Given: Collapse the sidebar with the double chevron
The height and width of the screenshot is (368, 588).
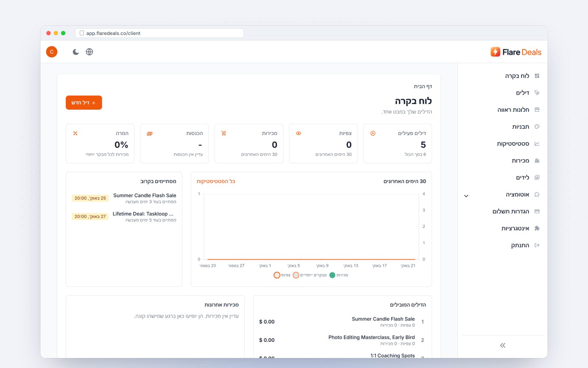Looking at the screenshot, I should click(x=503, y=345).
